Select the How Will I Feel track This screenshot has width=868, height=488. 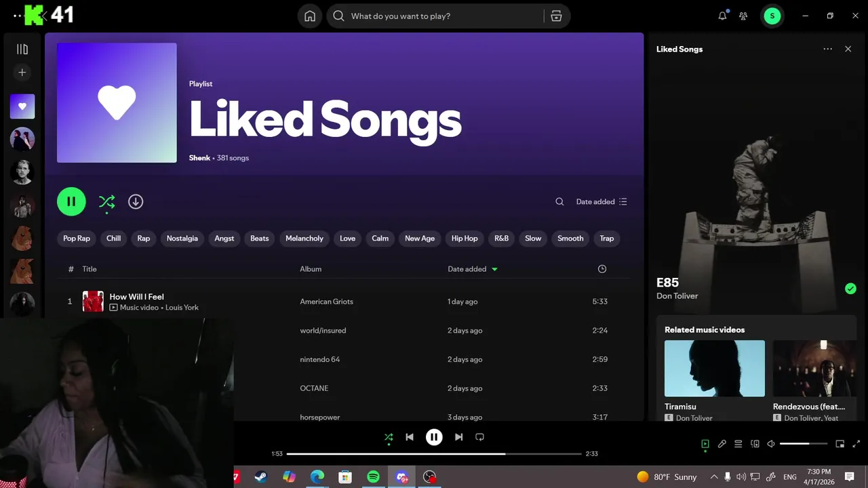344,302
